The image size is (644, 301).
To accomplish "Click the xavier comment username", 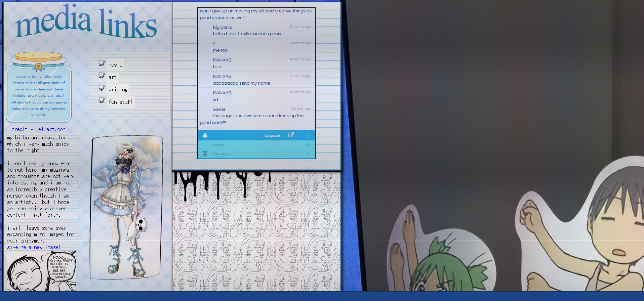I will point(219,110).
